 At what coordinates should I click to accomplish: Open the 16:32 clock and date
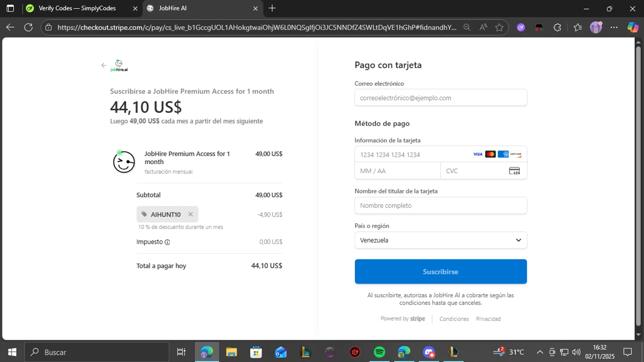click(599, 352)
